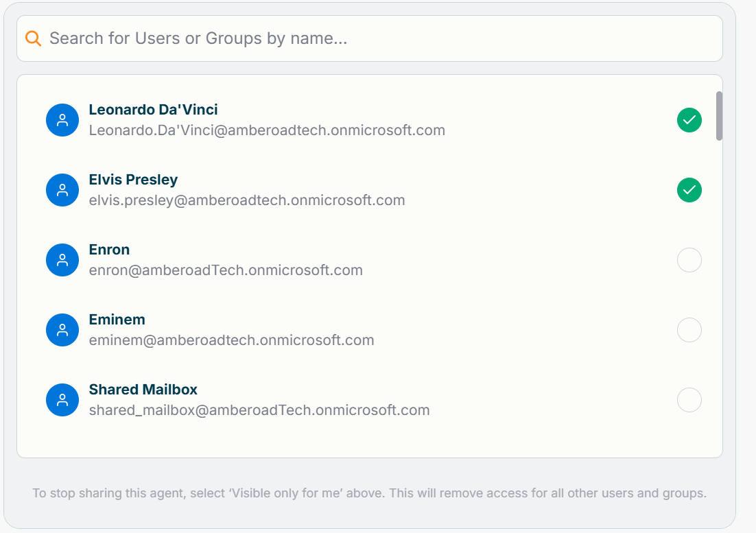
Task: Tick the Shared Mailbox selection circle
Action: pyautogui.click(x=689, y=400)
